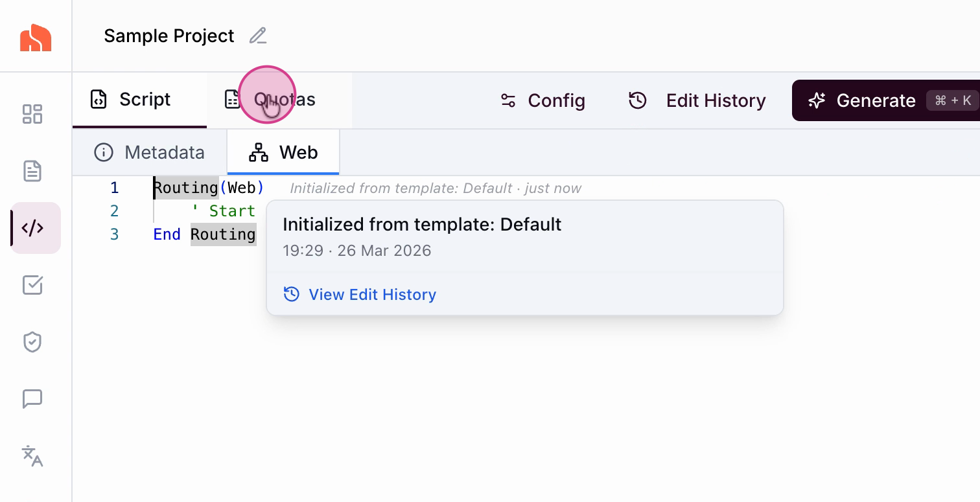Open the translation language icon in sidebar

click(x=32, y=456)
